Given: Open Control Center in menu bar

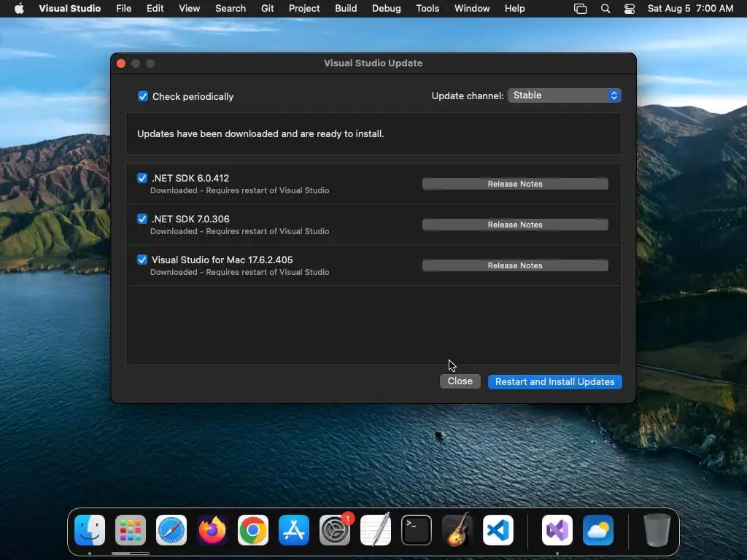Looking at the screenshot, I should pos(630,9).
